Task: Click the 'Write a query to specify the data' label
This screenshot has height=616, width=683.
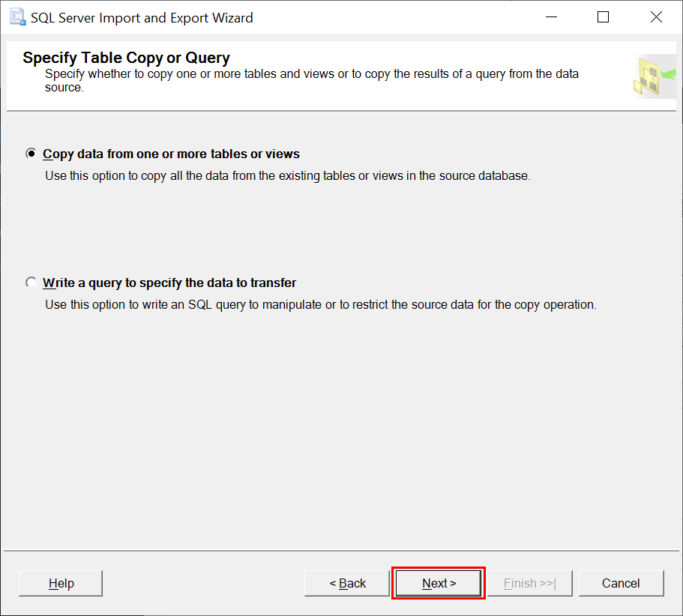Action: [169, 283]
